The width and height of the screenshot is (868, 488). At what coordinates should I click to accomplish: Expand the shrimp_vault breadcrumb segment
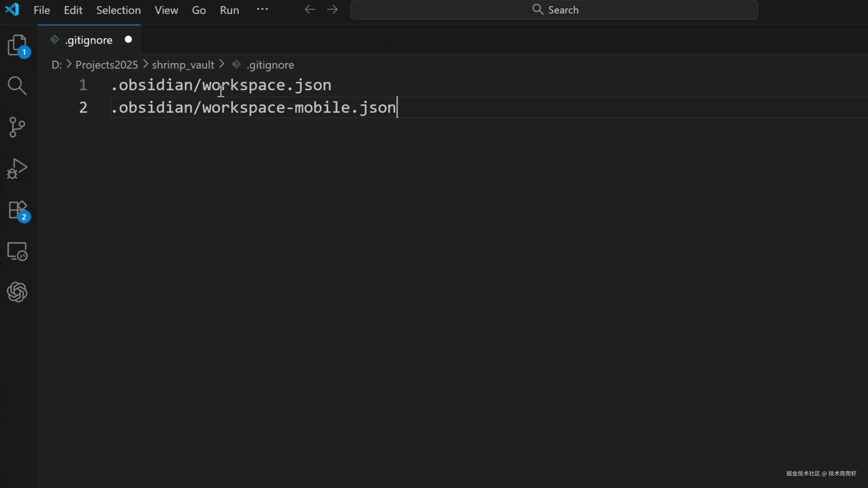coord(183,65)
